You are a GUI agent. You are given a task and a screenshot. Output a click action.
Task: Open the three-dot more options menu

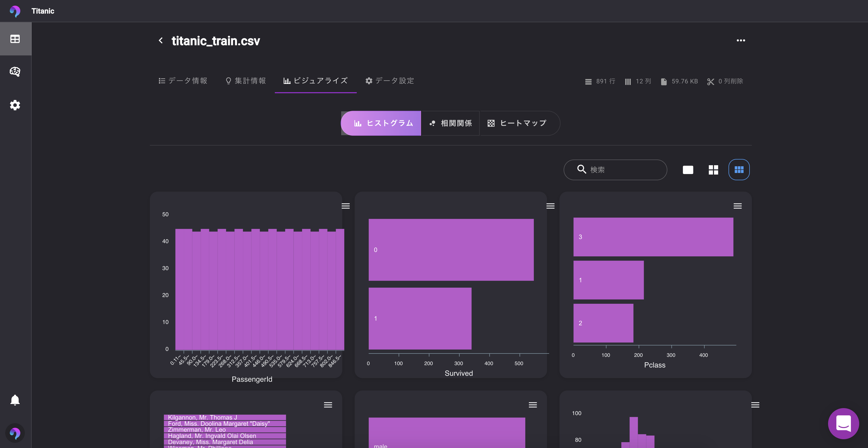[741, 40]
